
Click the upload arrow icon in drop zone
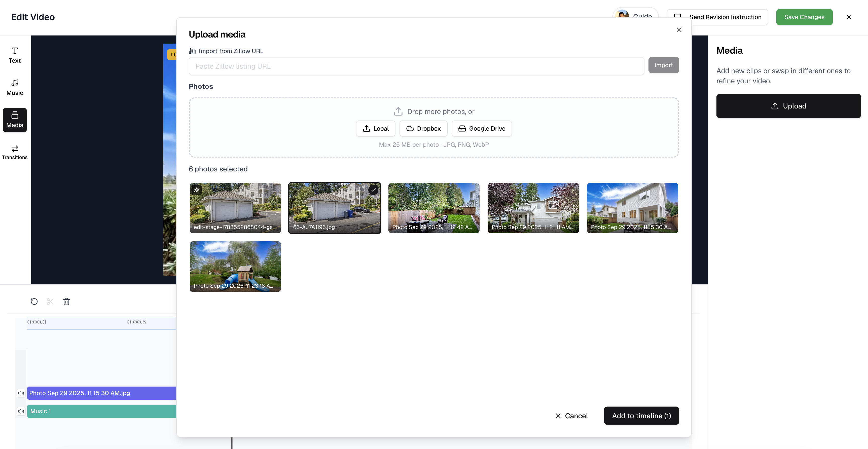(398, 111)
